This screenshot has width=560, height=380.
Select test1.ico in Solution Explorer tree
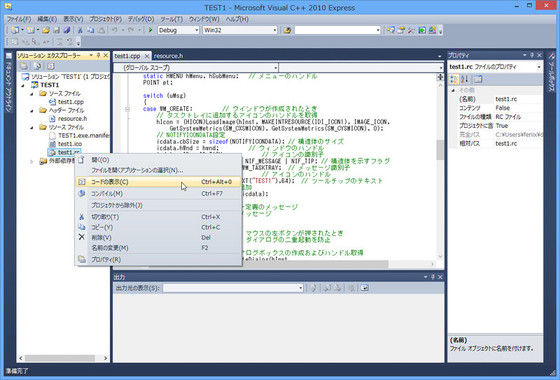pyautogui.click(x=70, y=144)
